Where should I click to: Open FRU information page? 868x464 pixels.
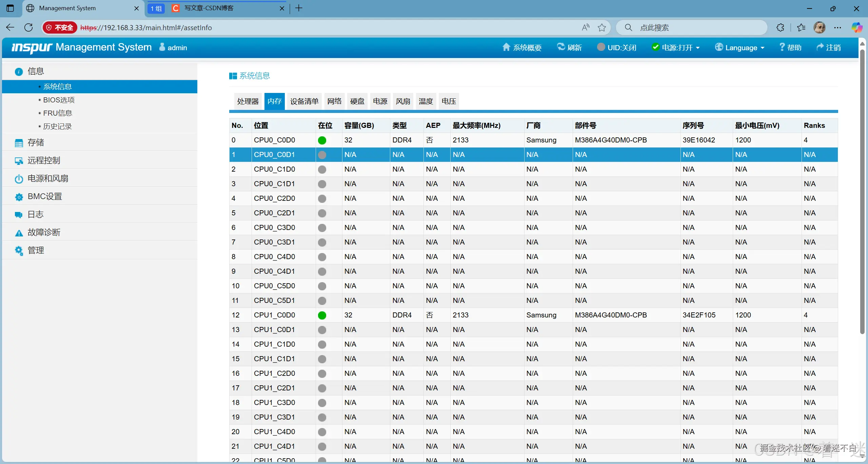tap(57, 113)
